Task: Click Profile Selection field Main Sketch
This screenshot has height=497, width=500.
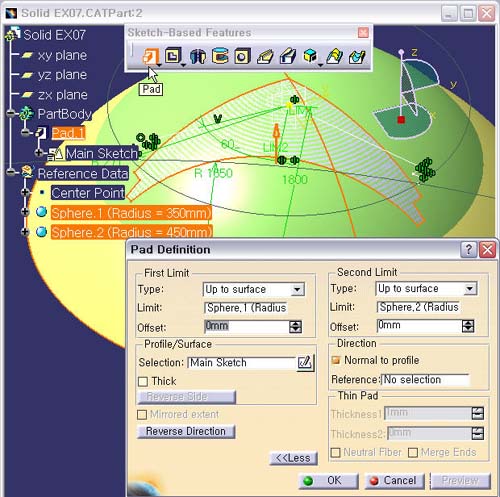Action: click(x=242, y=363)
